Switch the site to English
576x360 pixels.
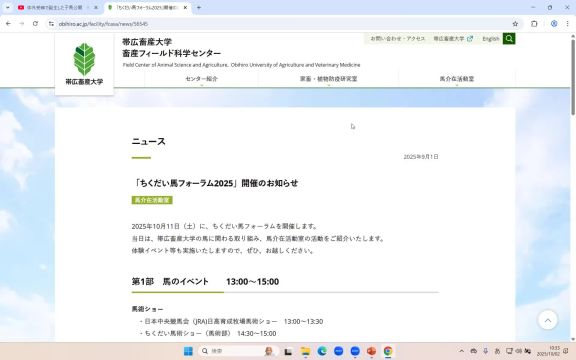(x=490, y=39)
